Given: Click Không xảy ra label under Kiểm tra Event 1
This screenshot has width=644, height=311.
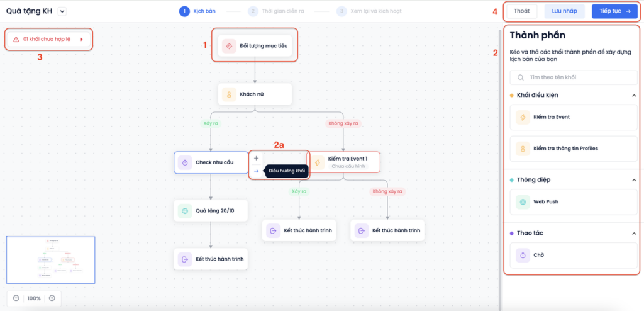Looking at the screenshot, I should coord(387,191).
